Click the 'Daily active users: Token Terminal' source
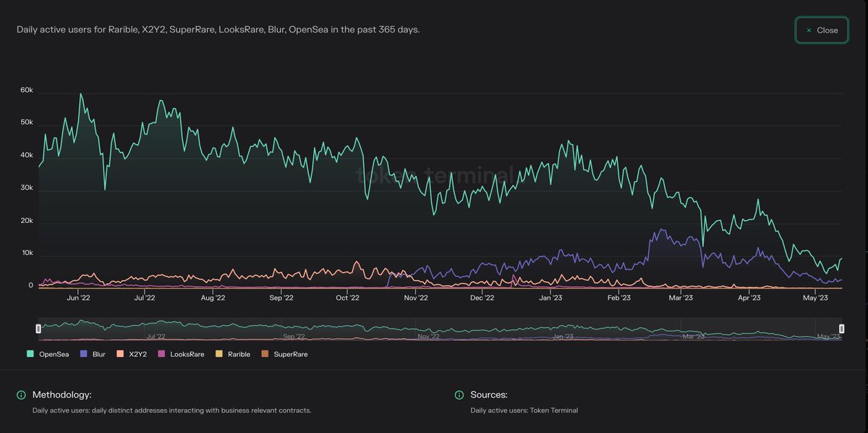This screenshot has width=868, height=433. pos(524,411)
